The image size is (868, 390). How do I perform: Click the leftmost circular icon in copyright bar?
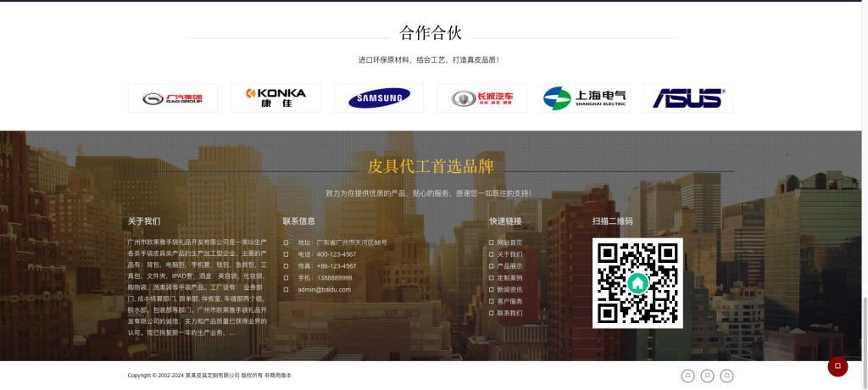pyautogui.click(x=687, y=376)
